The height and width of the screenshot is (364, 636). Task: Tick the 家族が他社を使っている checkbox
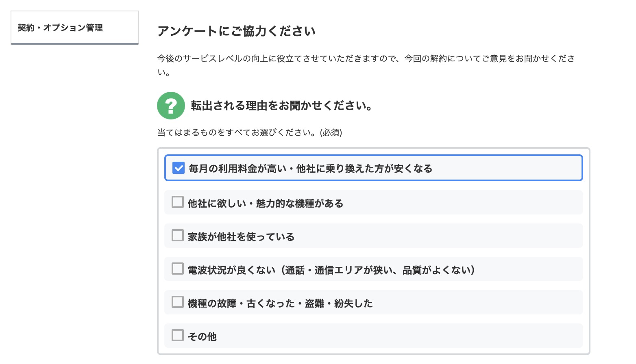[x=178, y=235]
